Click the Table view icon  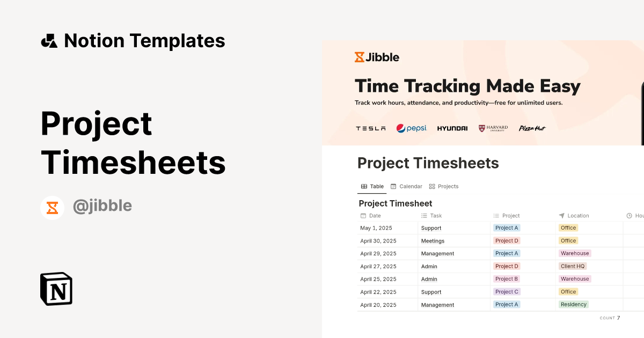tap(363, 186)
